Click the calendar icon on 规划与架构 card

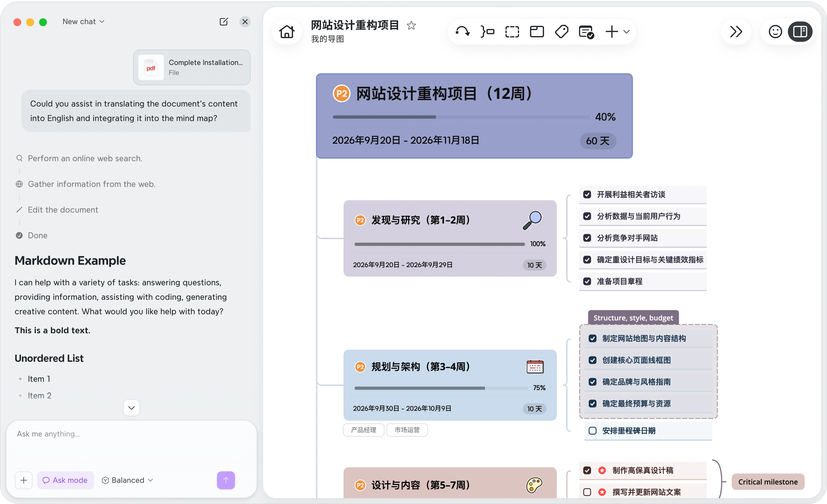pyautogui.click(x=535, y=366)
